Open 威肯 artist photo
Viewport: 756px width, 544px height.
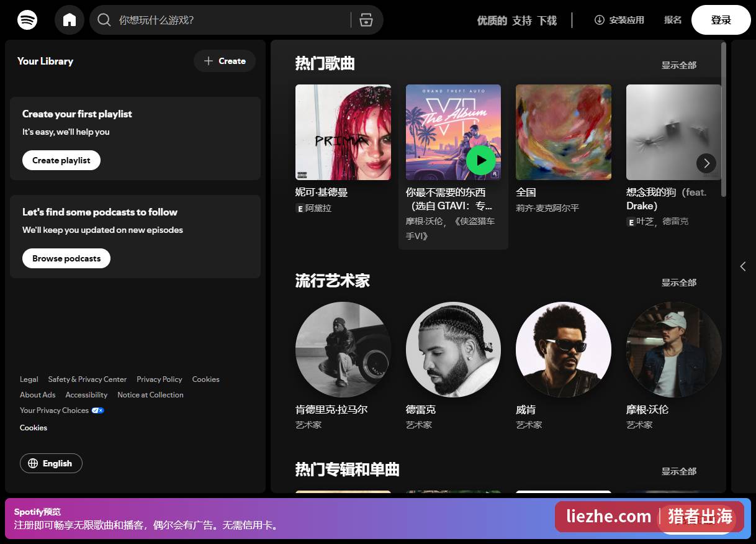(564, 350)
